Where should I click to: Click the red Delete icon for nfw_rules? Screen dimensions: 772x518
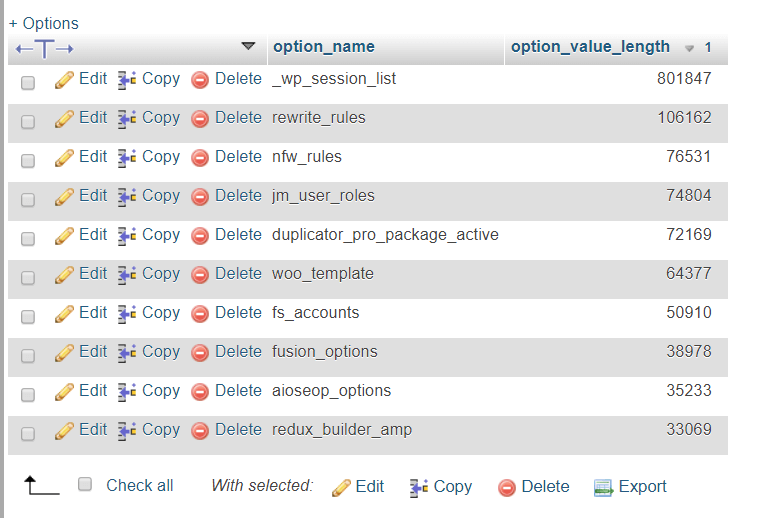200,157
